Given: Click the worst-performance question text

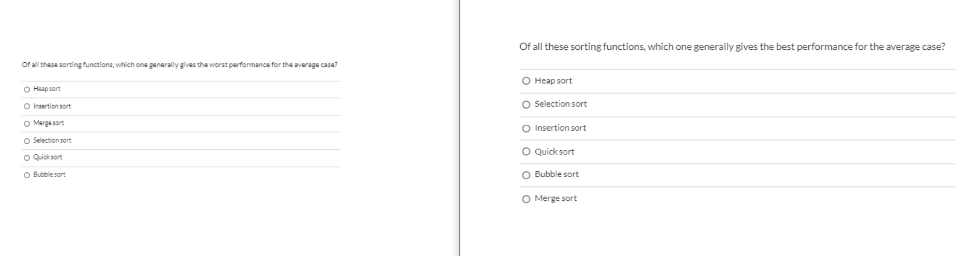Looking at the screenshot, I should tap(179, 65).
